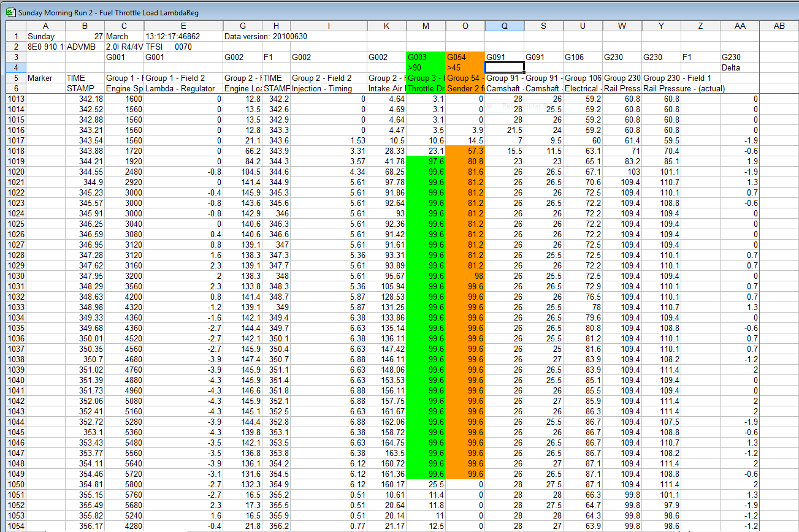The height and width of the screenshot is (532, 799).
Task: Click the orange G054 cell
Action: click(x=465, y=57)
